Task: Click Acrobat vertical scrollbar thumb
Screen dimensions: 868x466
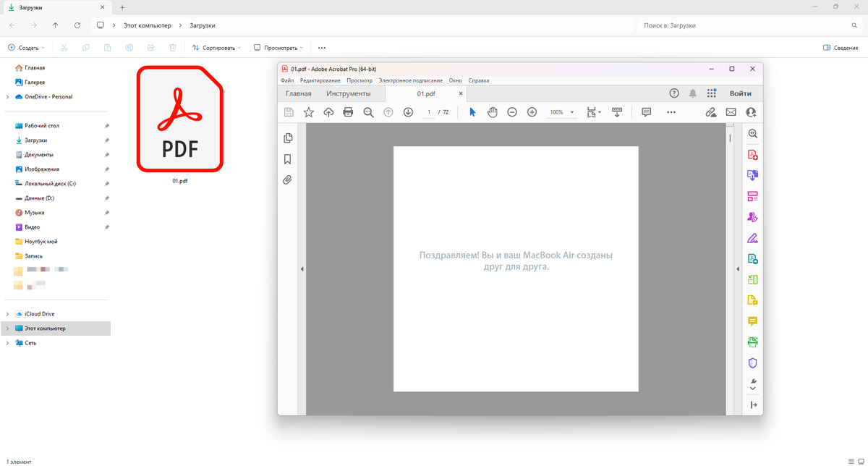Action: pyautogui.click(x=730, y=137)
